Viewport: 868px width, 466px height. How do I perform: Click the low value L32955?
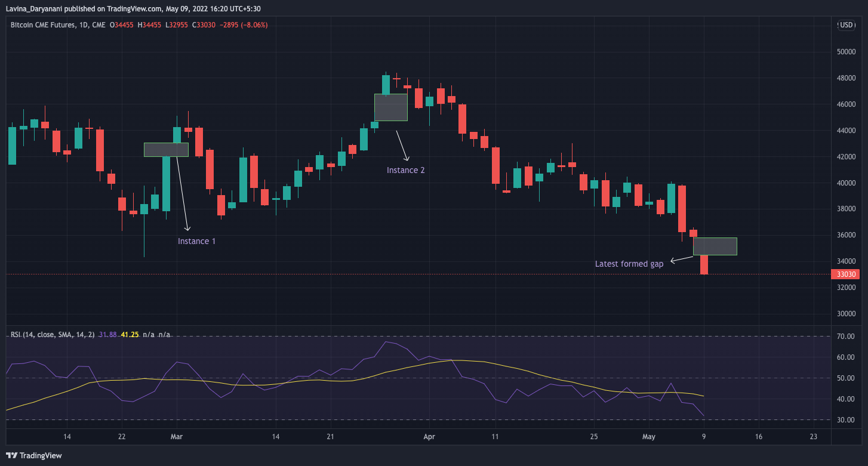176,25
